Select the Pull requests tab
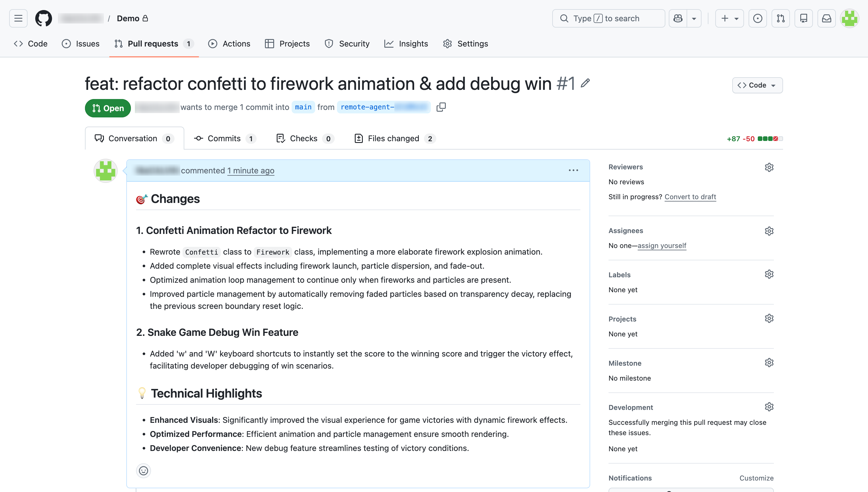The width and height of the screenshot is (868, 492). (154, 44)
